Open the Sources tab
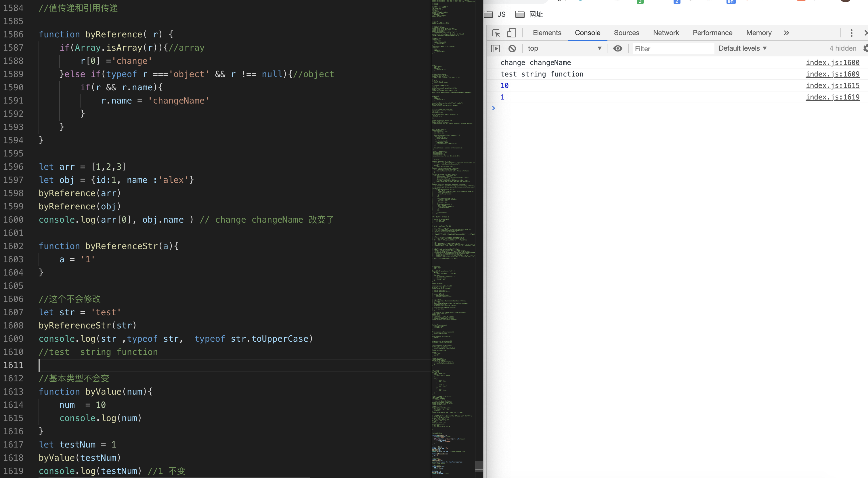 (626, 33)
